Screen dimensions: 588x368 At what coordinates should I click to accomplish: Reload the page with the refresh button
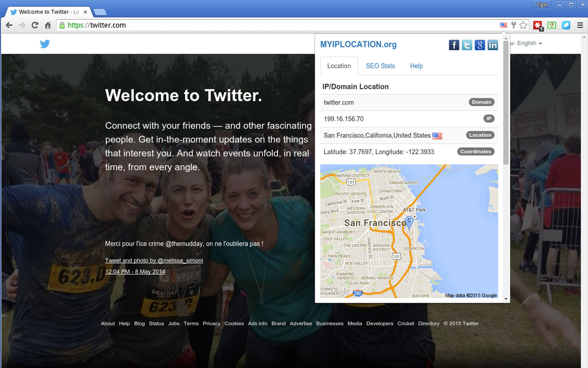point(34,25)
